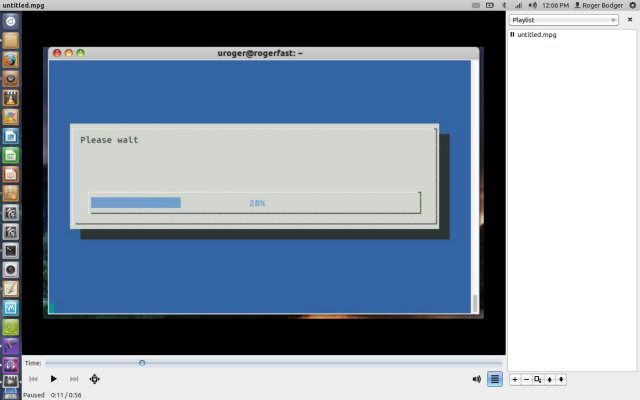Open the Bluetooth indicator menu
Viewport: 640px width, 400px height.
coord(504,5)
